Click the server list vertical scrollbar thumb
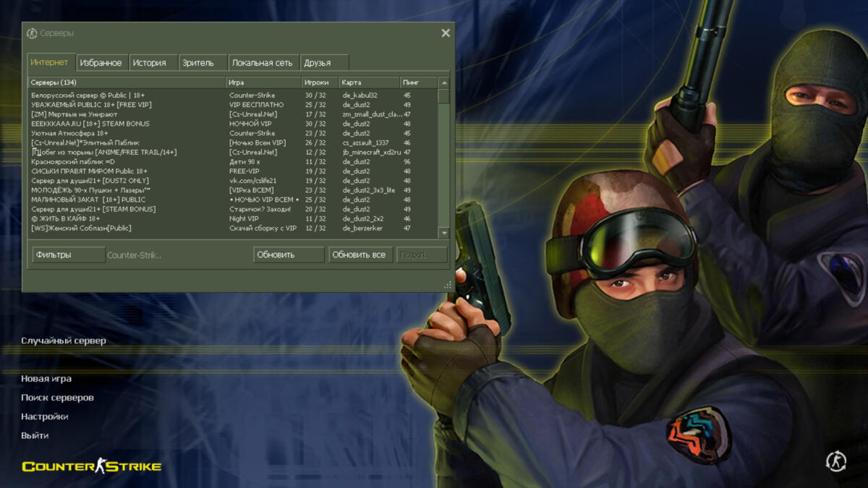The width and height of the screenshot is (868, 488). point(443,96)
